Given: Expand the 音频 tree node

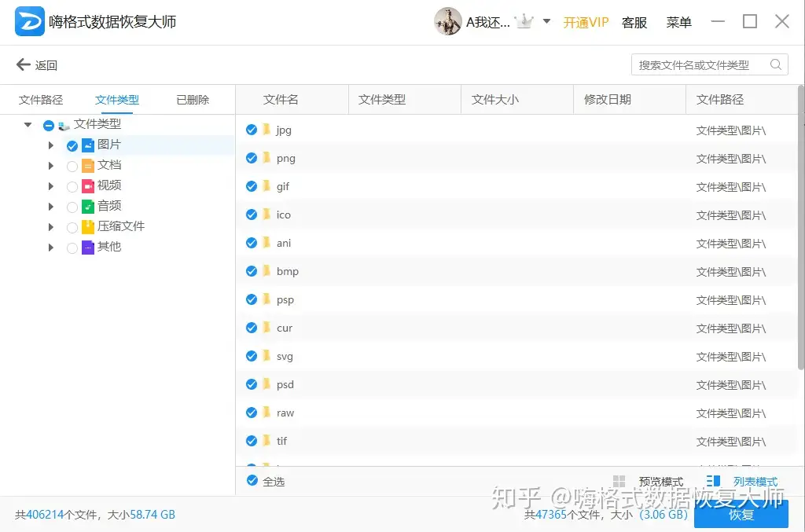Looking at the screenshot, I should pos(51,207).
